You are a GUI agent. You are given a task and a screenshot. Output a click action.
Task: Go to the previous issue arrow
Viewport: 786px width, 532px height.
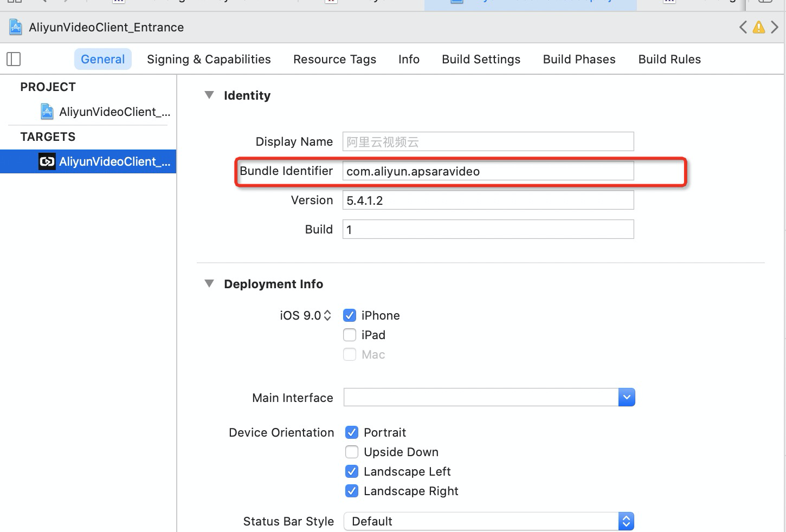pyautogui.click(x=743, y=27)
